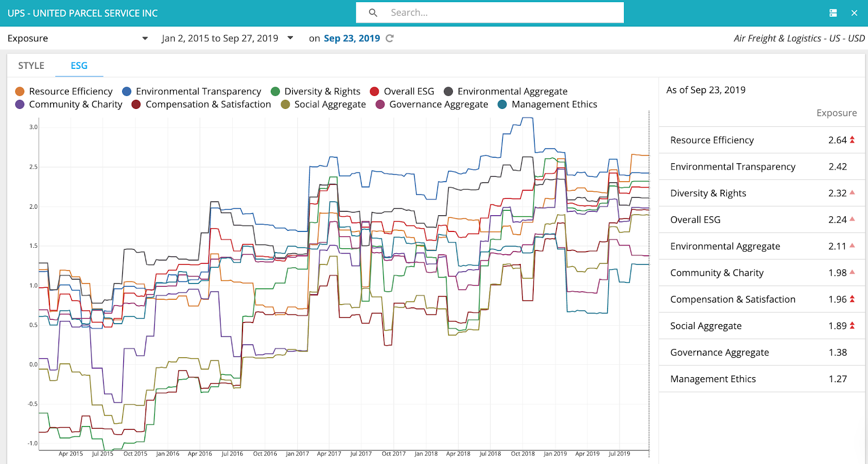The height and width of the screenshot is (464, 868).
Task: Toggle the Environmental Aggregate legend dot
Action: pyautogui.click(x=449, y=91)
